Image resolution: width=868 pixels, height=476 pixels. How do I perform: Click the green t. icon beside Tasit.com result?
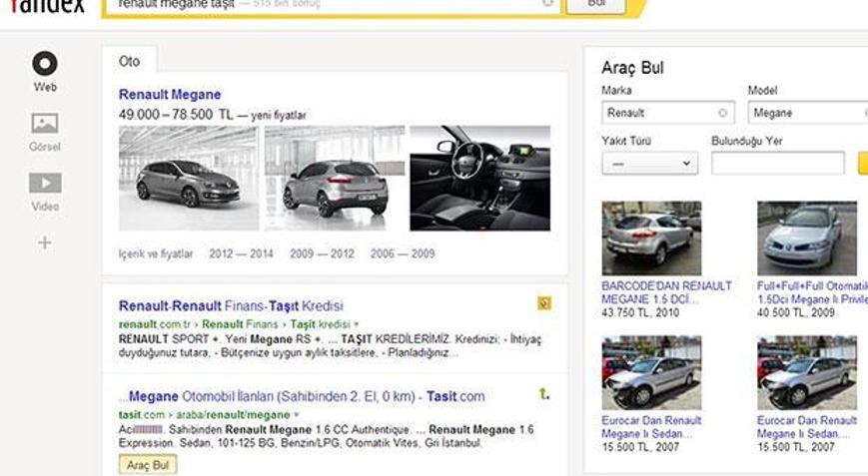click(x=544, y=393)
